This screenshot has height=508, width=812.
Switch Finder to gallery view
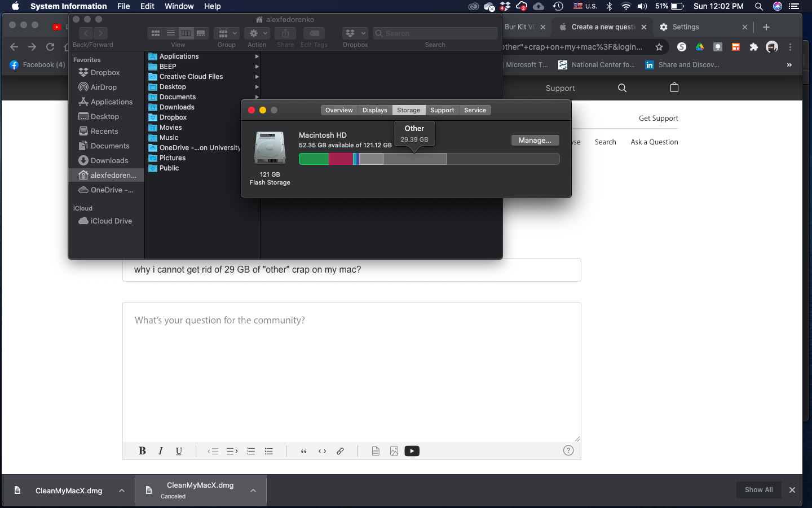click(x=201, y=33)
